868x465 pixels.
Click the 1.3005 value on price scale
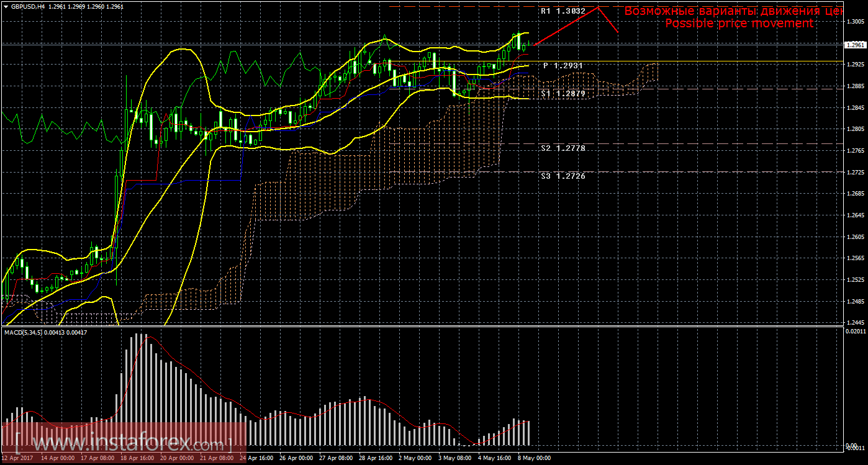[856, 21]
